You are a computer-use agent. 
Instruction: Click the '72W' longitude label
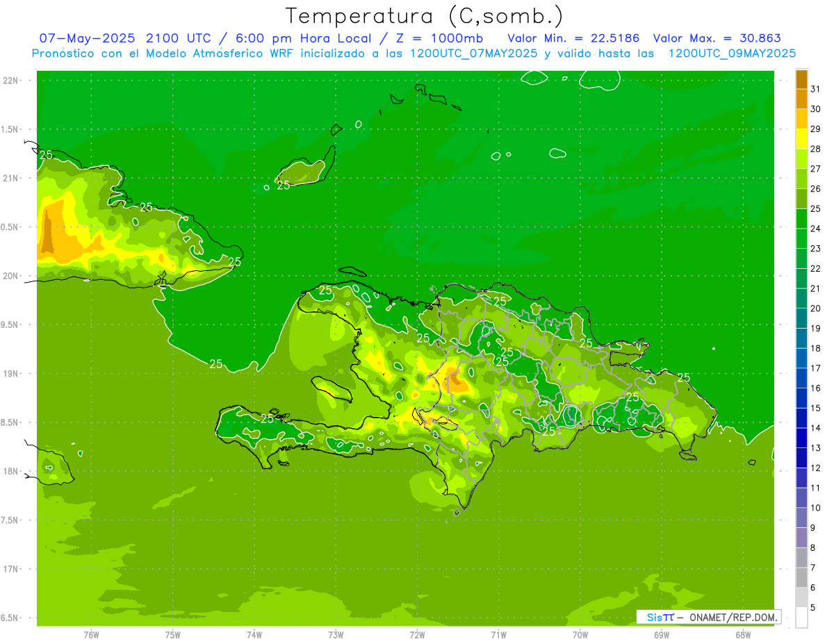417,635
